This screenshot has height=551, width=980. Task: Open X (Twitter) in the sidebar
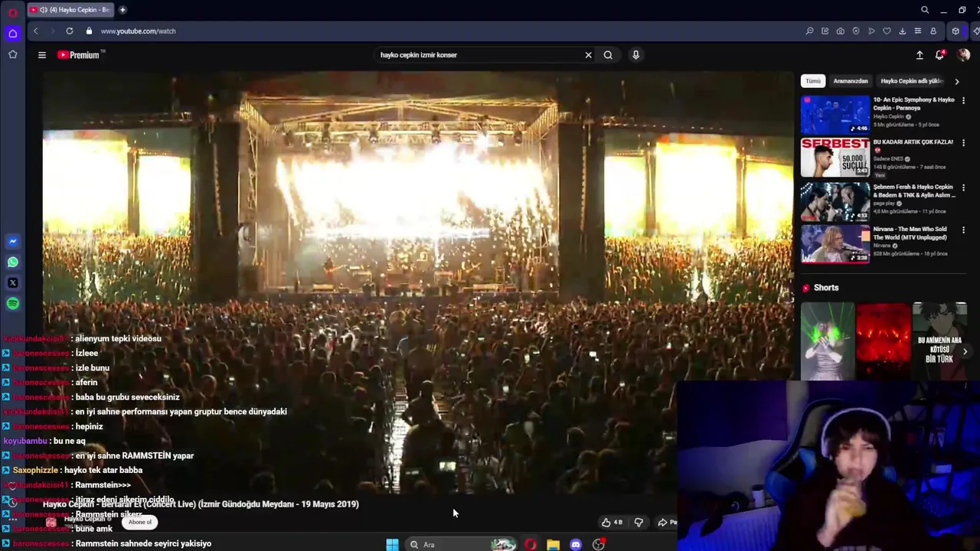coord(12,283)
